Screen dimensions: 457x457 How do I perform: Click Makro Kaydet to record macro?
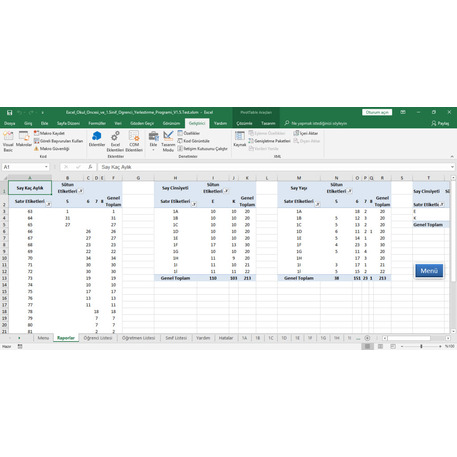[x=49, y=133]
